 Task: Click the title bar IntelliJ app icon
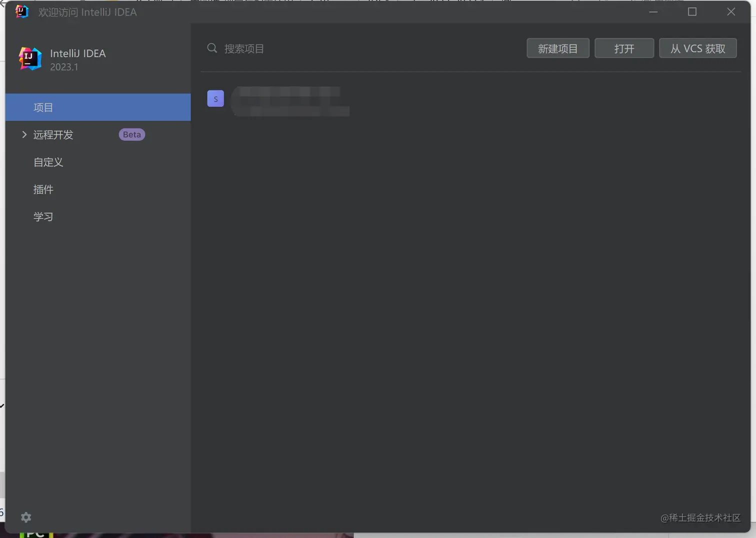click(x=21, y=11)
